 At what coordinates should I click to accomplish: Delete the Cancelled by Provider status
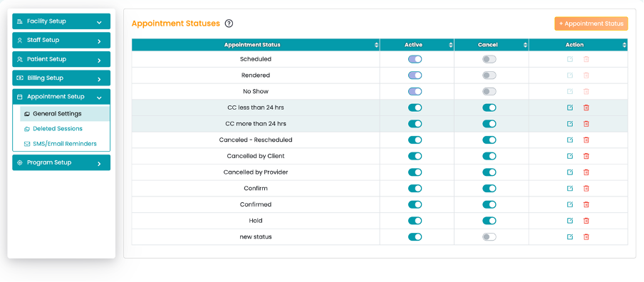[x=586, y=172]
